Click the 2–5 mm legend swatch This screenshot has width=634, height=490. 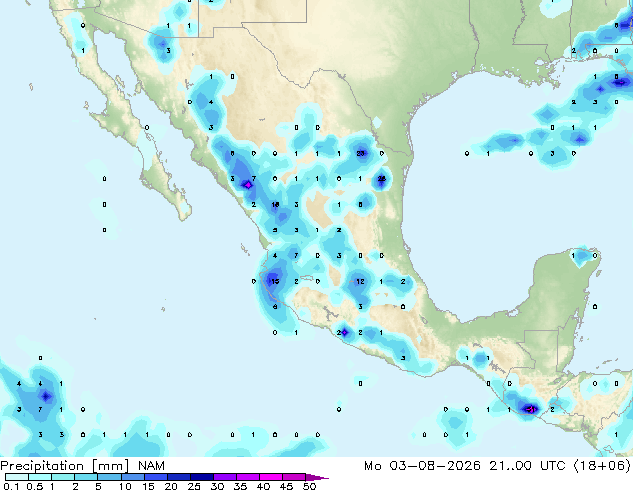click(86, 477)
